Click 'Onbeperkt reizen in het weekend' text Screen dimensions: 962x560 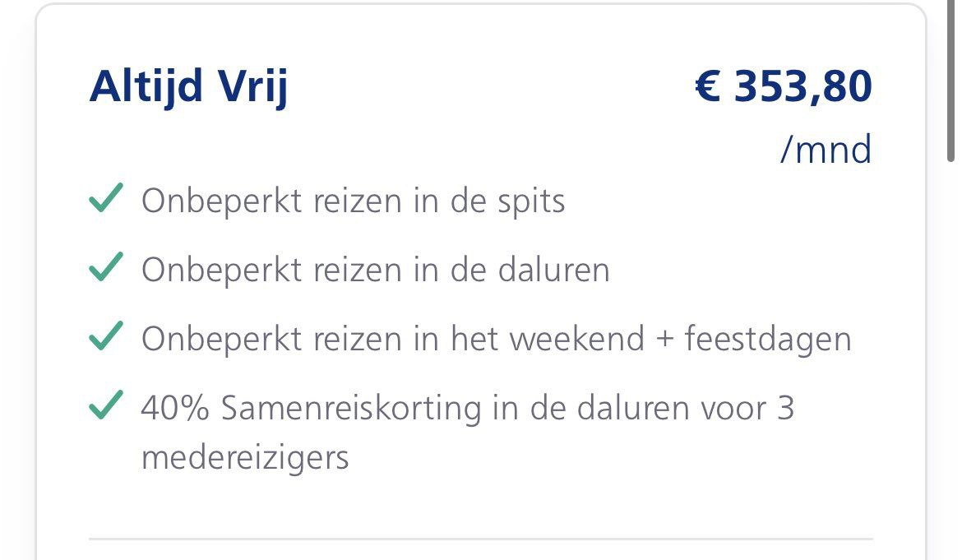point(393,339)
